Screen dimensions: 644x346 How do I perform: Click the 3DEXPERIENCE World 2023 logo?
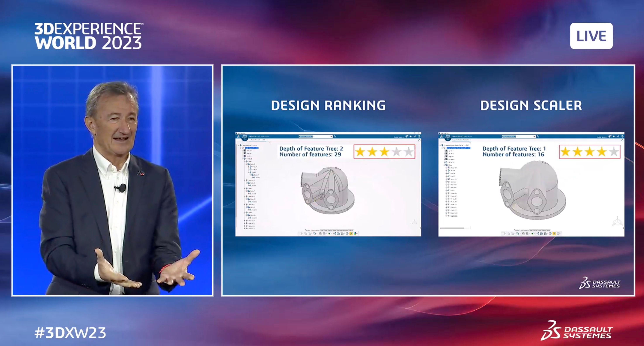[89, 36]
